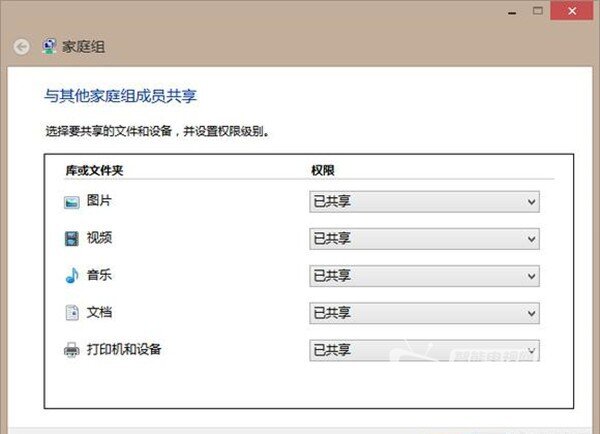Click the 权限 column header
The width and height of the screenshot is (600, 434).
323,170
